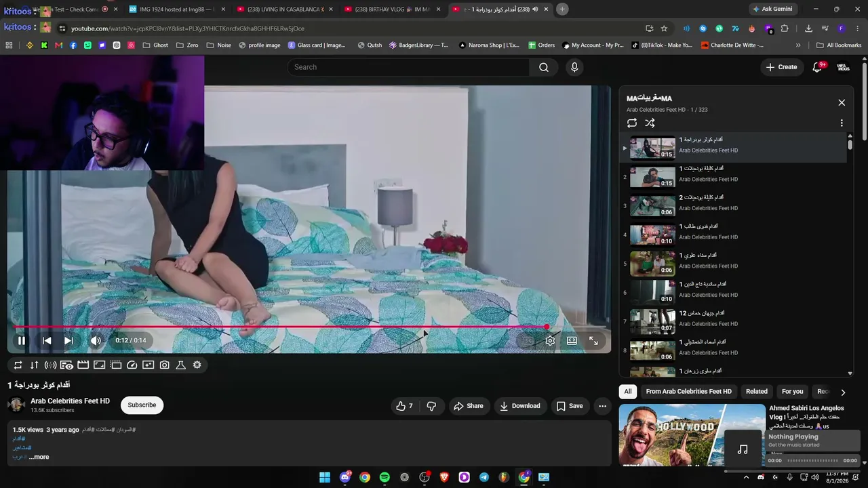Viewport: 868px width, 488px height.
Task: Toggle shuffle playlist
Action: tap(650, 123)
